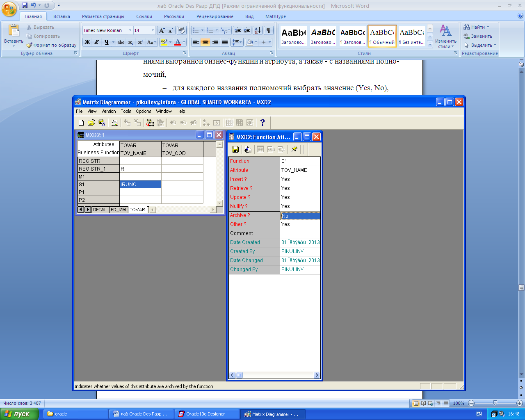Open Tools menu in Matrix Diagrammer
The width and height of the screenshot is (525, 420).
point(126,111)
